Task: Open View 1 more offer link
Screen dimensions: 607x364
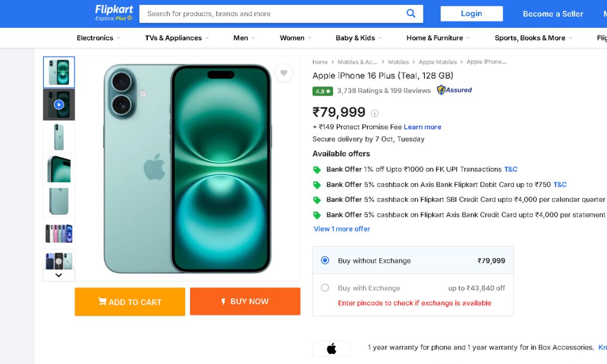Action: tap(342, 229)
